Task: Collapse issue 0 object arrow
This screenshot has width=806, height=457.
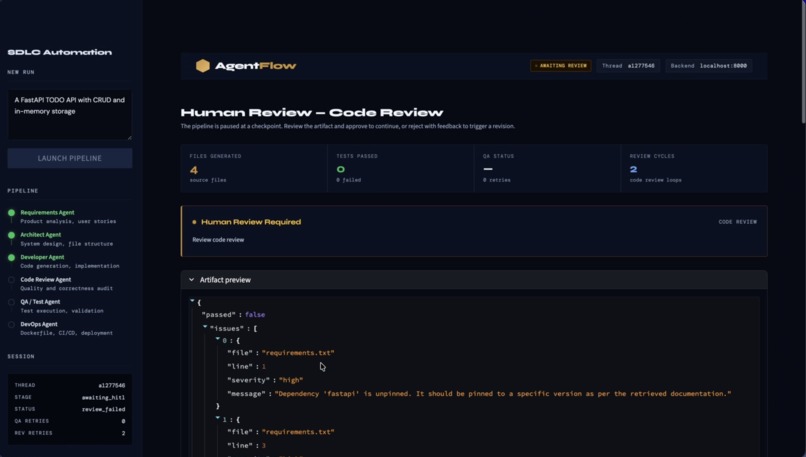Action: (x=217, y=339)
